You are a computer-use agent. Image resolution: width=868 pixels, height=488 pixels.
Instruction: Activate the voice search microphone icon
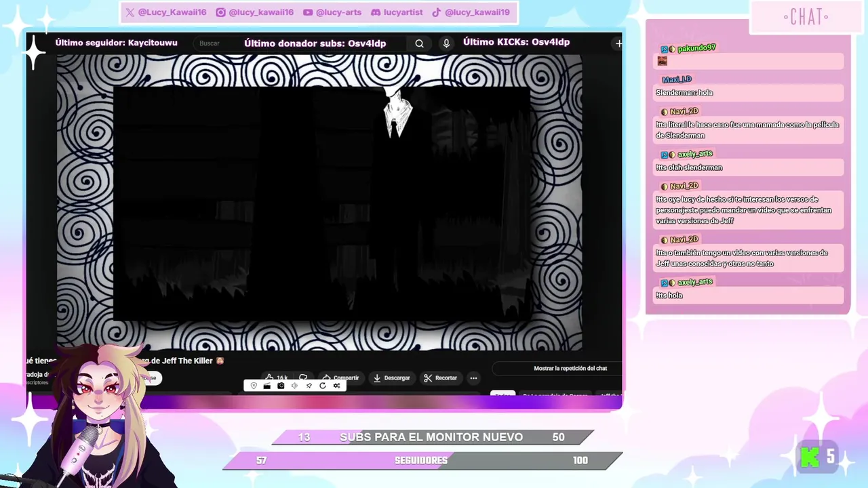446,43
